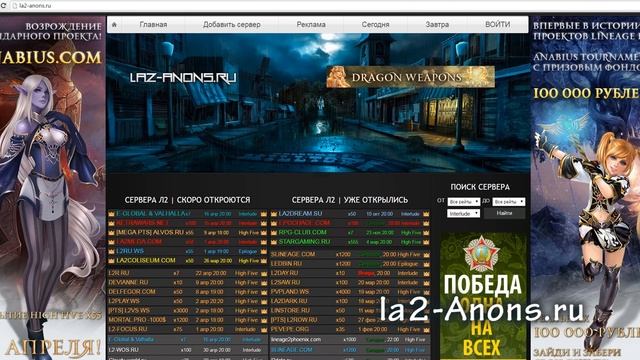Click the 'СЕРВЕРА Л2 | СКОРО ОТКРОЮТСЯ' heading

click(187, 200)
